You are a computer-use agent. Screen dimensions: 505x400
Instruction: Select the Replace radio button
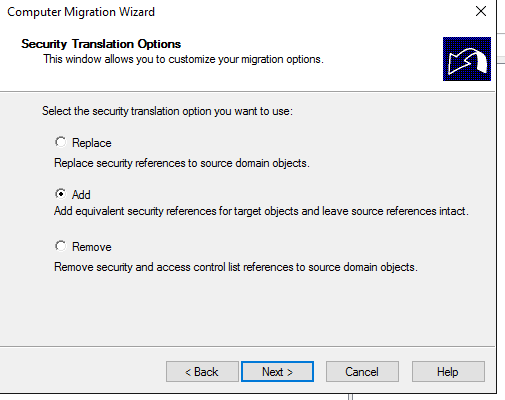click(61, 142)
